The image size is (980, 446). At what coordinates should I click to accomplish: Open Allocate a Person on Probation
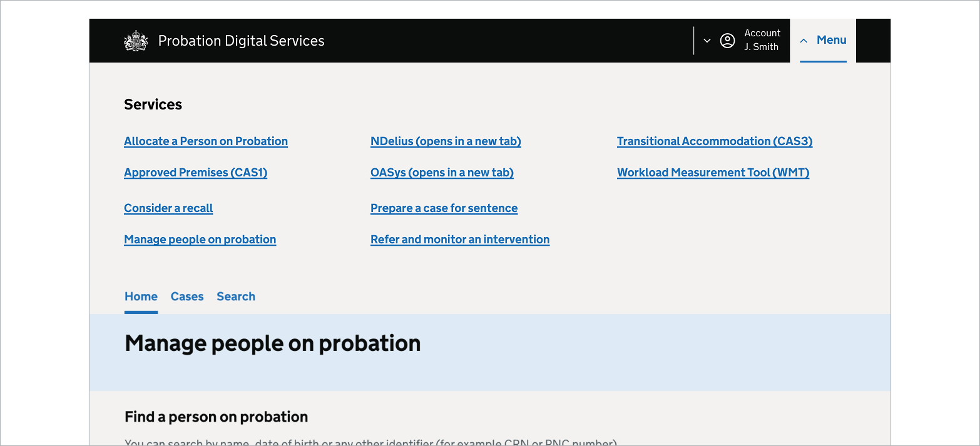206,141
